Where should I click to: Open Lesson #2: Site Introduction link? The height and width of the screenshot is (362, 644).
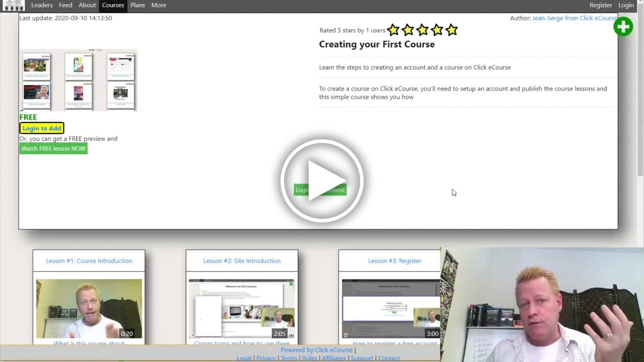pos(242,261)
